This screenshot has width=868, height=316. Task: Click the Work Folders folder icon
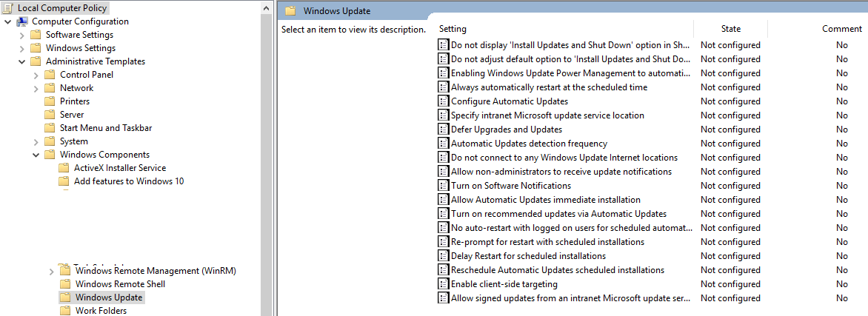click(x=66, y=311)
